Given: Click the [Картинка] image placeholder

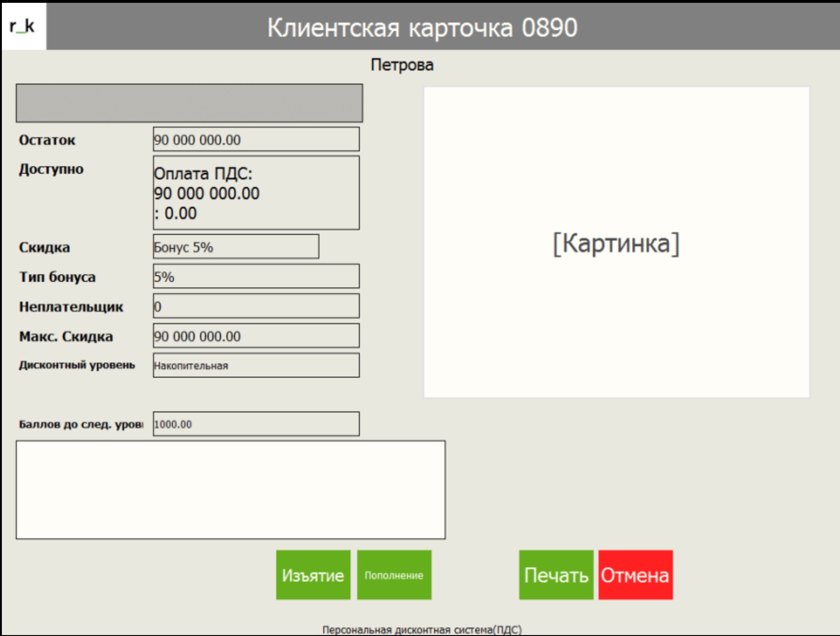Looking at the screenshot, I should (x=616, y=242).
